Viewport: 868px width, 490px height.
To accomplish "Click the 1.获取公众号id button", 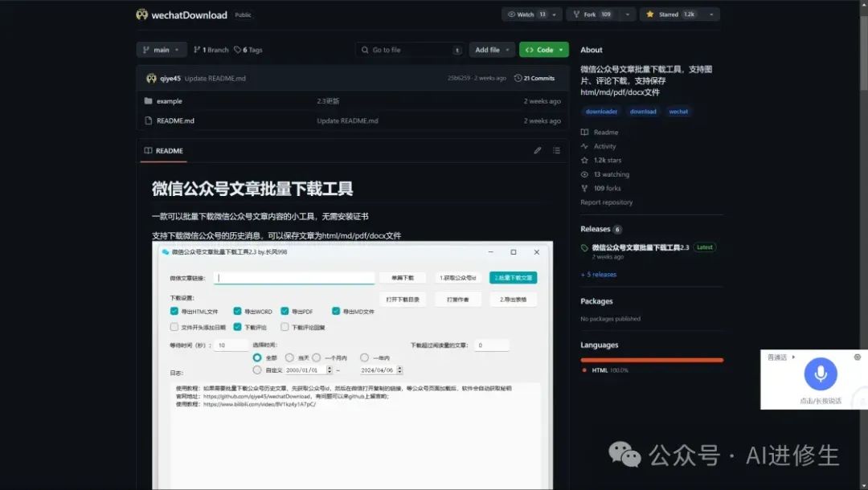I will coord(458,278).
